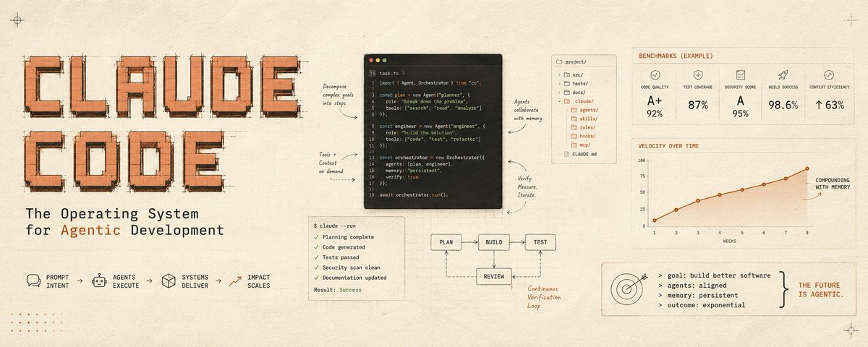
Task: Toggle the Tests passed checkmark
Action: [315, 257]
